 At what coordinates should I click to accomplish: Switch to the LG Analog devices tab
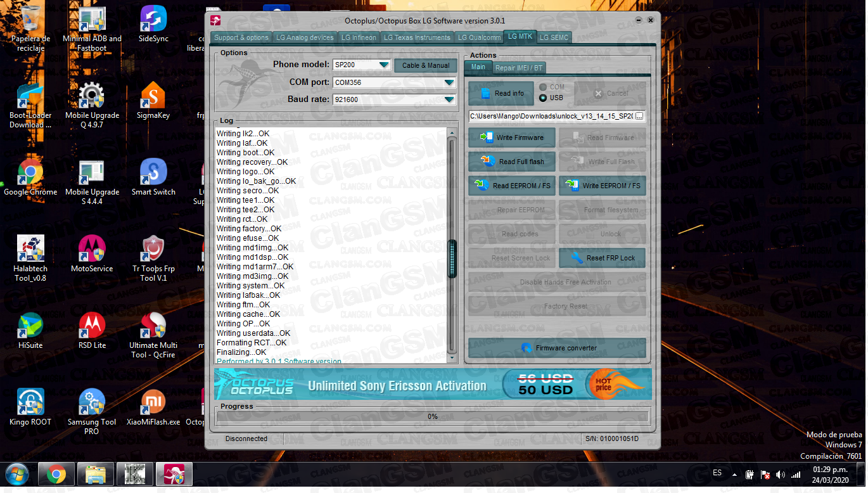305,37
